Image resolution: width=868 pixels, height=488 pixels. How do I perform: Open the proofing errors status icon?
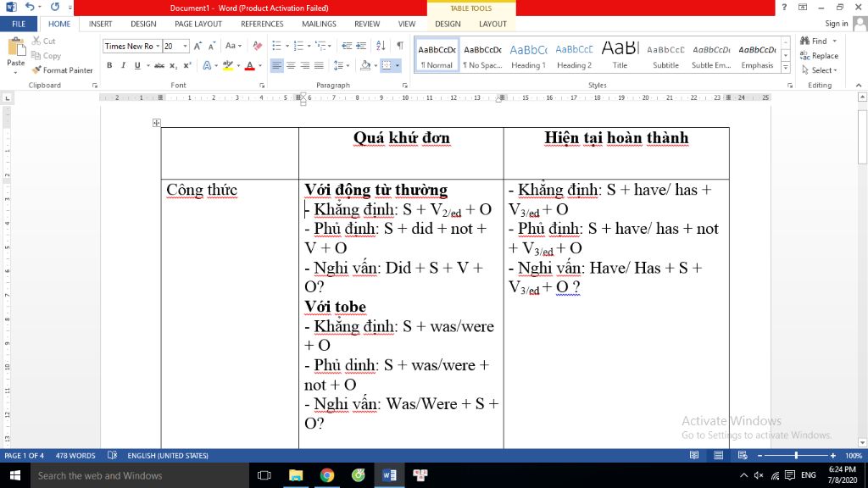pos(113,455)
